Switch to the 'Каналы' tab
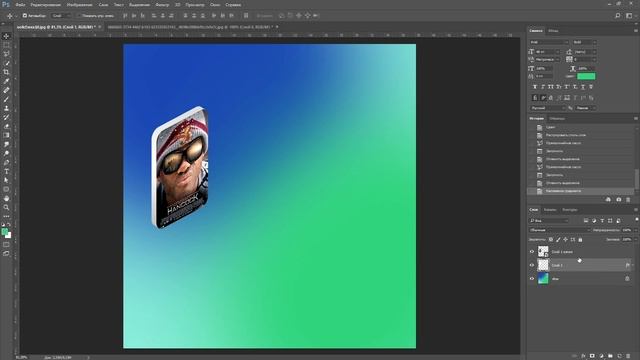This screenshot has width=640, height=360. click(x=550, y=210)
